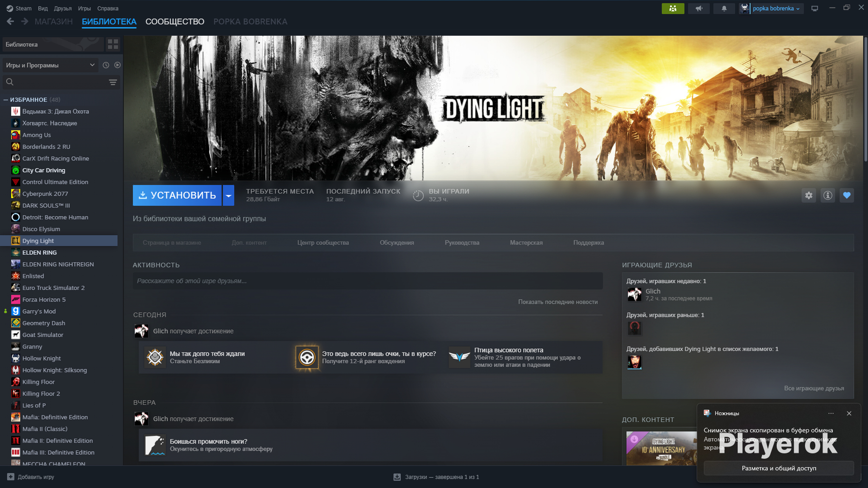
Task: Open the Игры menu
Action: (x=84, y=8)
